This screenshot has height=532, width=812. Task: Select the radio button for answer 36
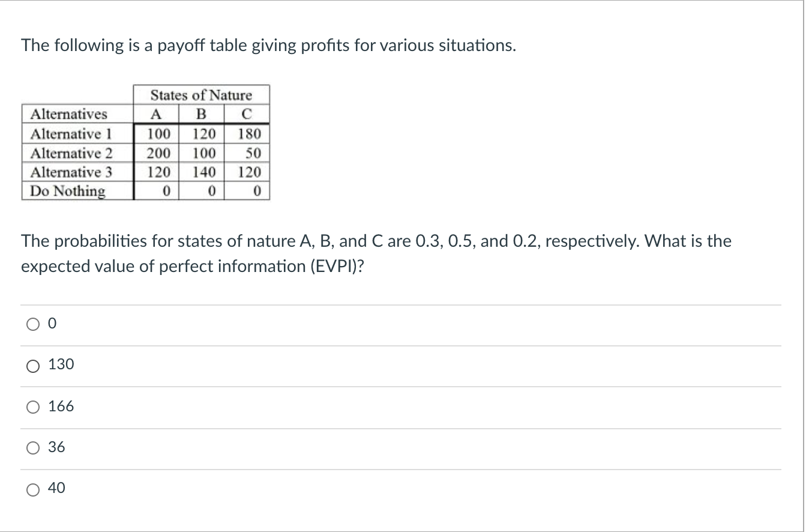pyautogui.click(x=32, y=447)
